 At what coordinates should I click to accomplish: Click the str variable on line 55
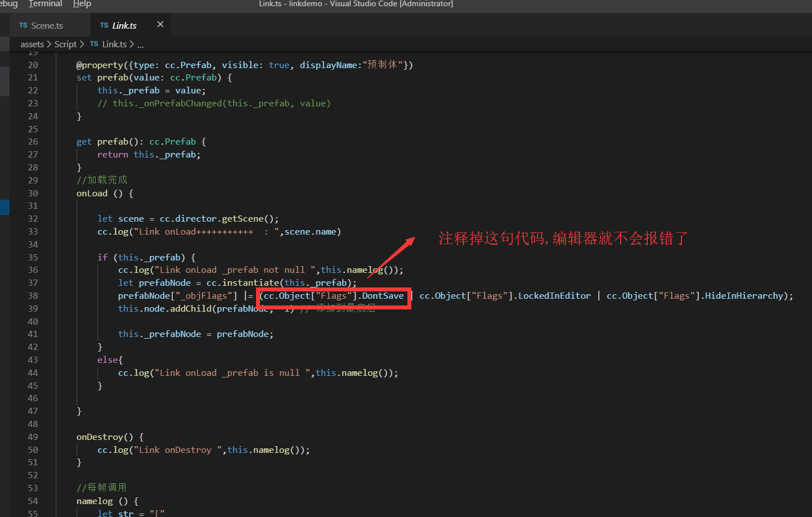126,513
